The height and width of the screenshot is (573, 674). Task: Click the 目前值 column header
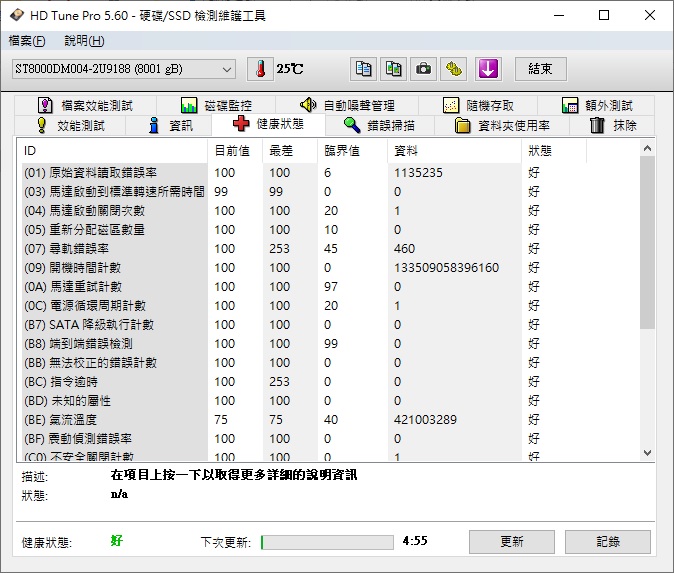pos(235,151)
